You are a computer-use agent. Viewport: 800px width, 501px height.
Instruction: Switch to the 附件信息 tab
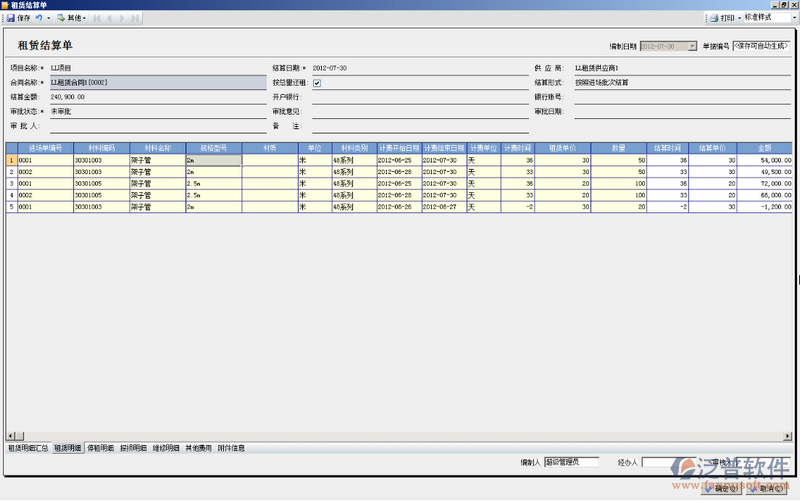231,448
